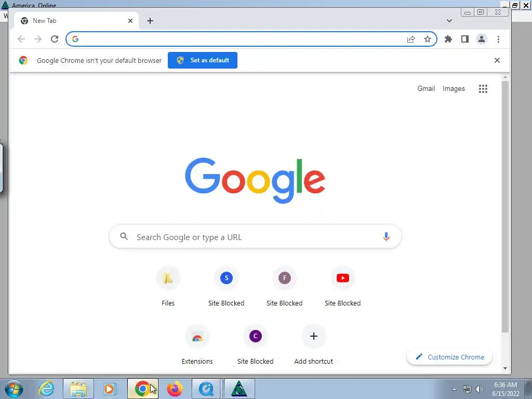
Task: Focus the Search Google or type a URL box
Action: tap(255, 236)
